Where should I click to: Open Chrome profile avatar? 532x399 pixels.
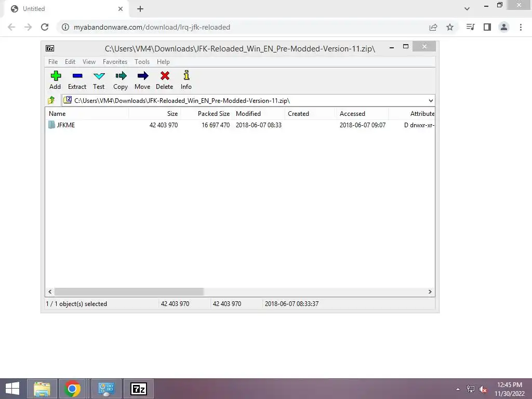tap(504, 27)
